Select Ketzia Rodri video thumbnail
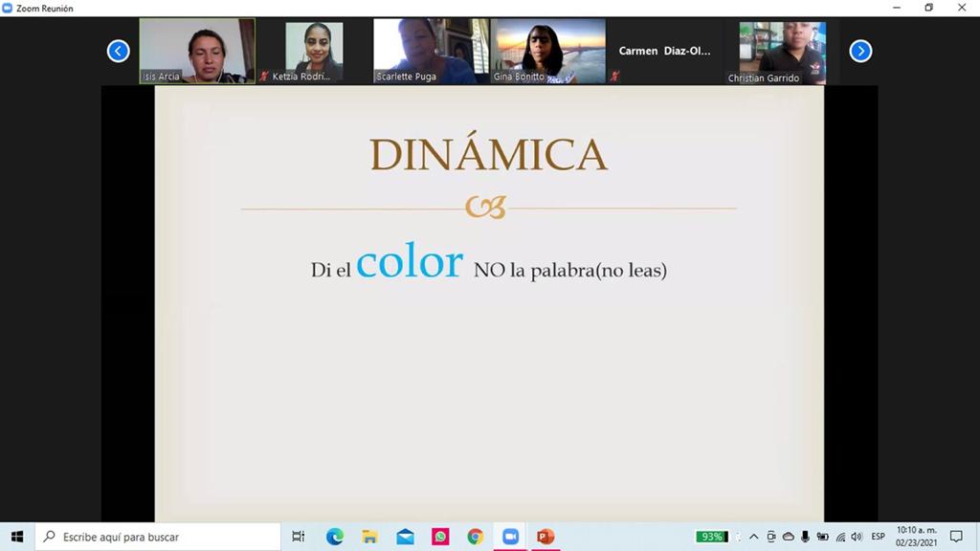The width and height of the screenshot is (980, 551). [314, 53]
